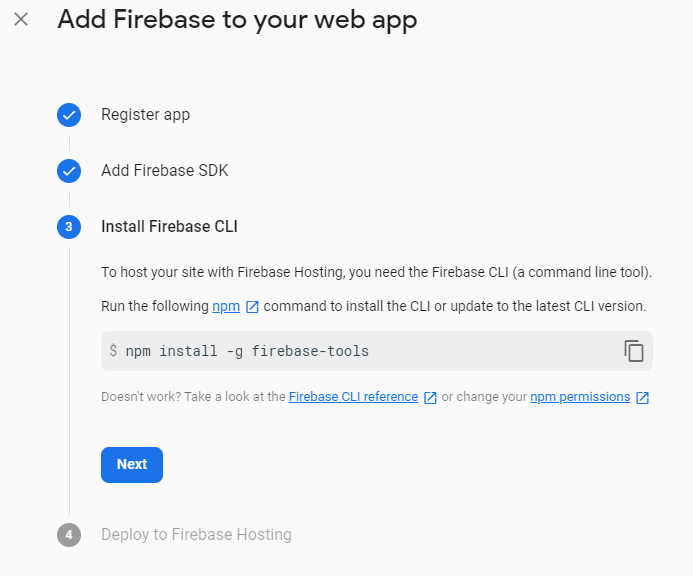Expand Deploy to Firebase Hosting step
The height and width of the screenshot is (576, 693).
196,535
